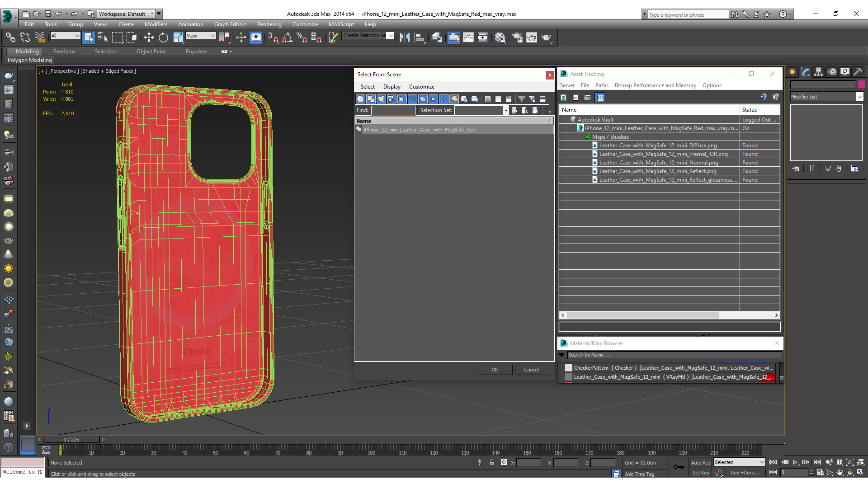Open the Select by Name tool
This screenshot has height=488, width=868.
click(103, 38)
